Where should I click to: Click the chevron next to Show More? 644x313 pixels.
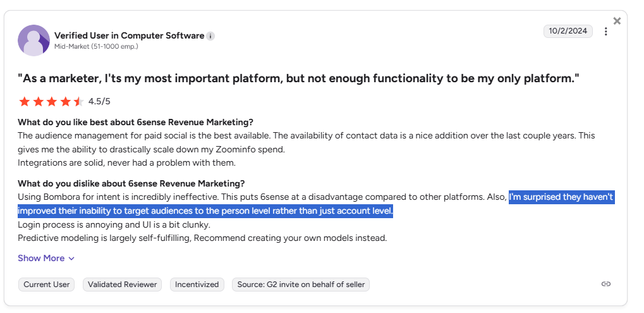pyautogui.click(x=71, y=259)
